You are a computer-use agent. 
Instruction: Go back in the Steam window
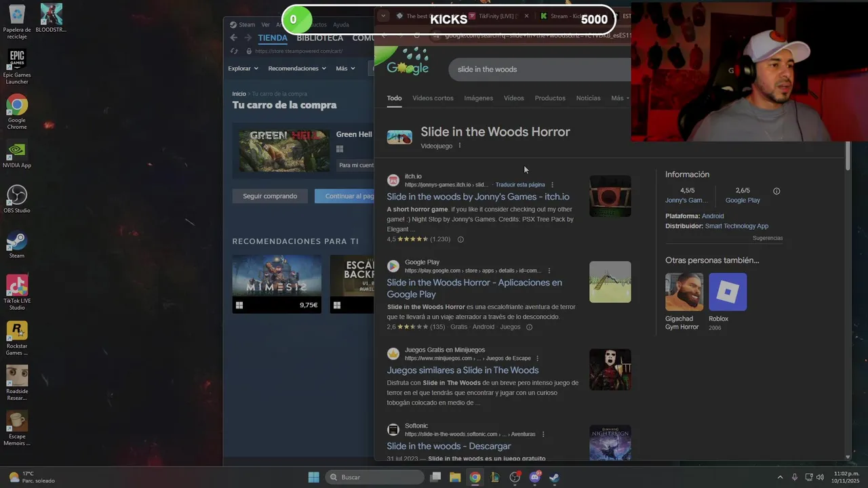(x=233, y=38)
